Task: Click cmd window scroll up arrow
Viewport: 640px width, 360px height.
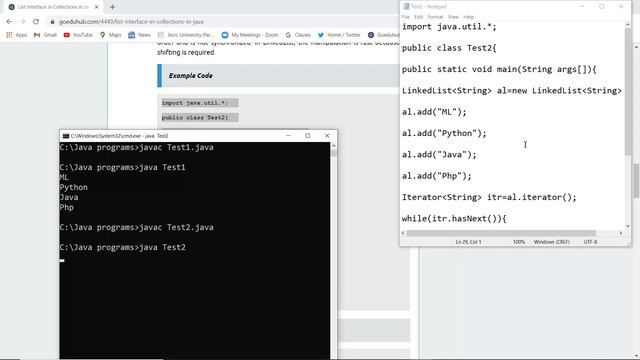Action: [x=333, y=145]
